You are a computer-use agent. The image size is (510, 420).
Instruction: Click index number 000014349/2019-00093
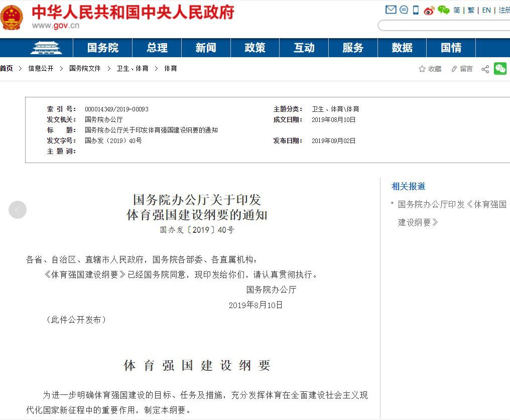(116, 109)
